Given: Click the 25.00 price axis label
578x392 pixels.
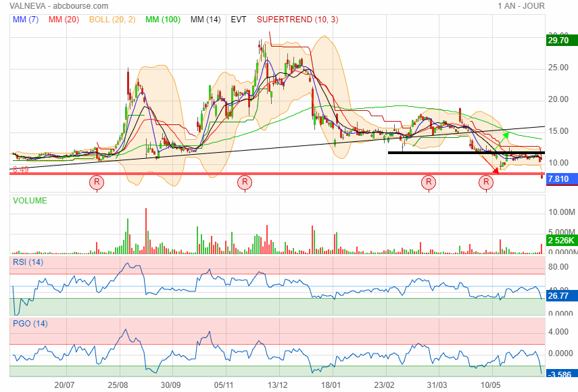Looking at the screenshot, I should point(558,68).
